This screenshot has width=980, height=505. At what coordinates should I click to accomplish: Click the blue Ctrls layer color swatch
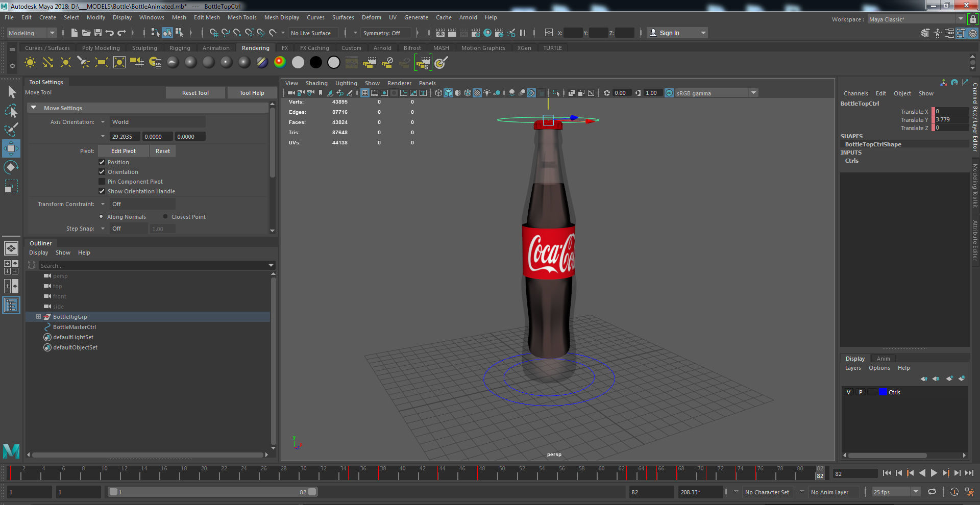[x=883, y=392]
